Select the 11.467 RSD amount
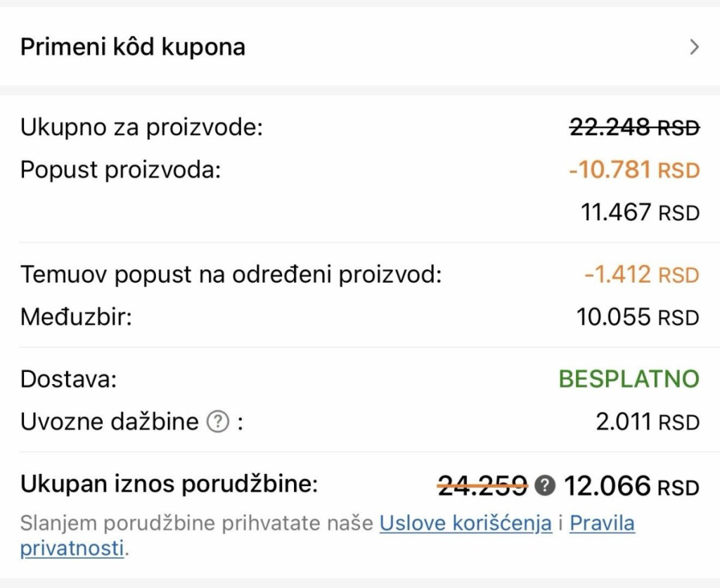Image resolution: width=720 pixels, height=588 pixels. click(640, 212)
